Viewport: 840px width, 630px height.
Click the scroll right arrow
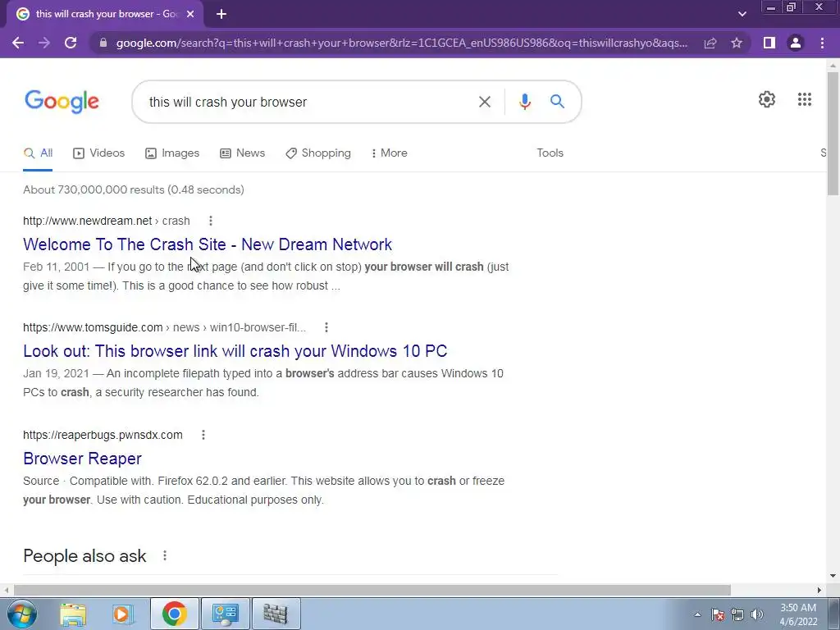(819, 590)
